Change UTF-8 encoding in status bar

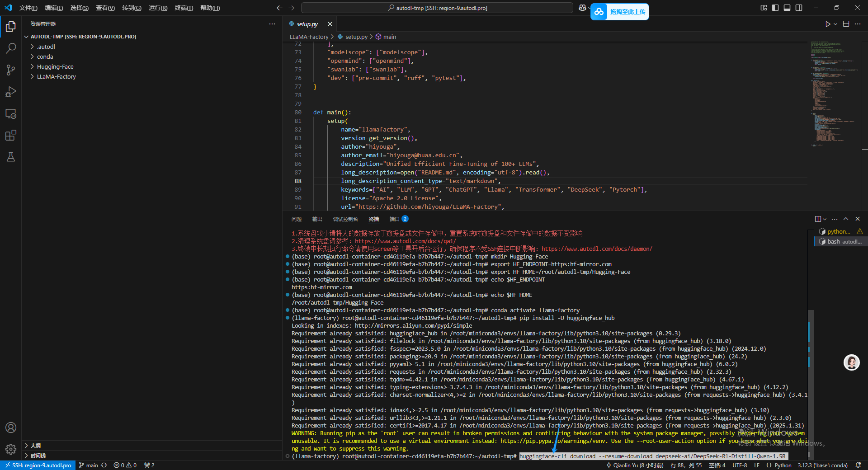(x=740, y=465)
